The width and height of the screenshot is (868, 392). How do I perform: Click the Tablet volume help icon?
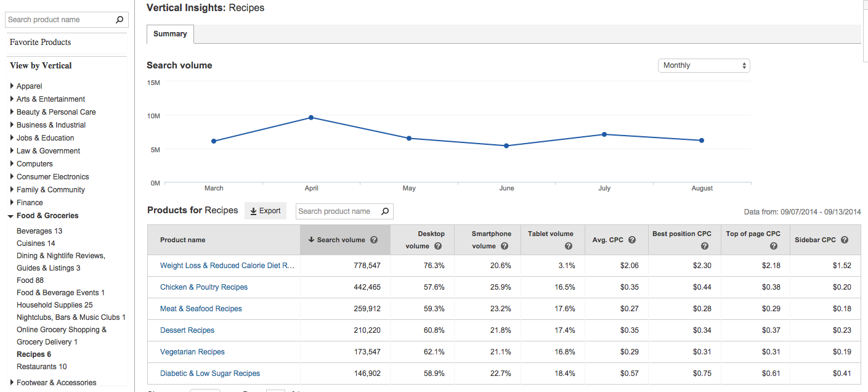click(568, 245)
